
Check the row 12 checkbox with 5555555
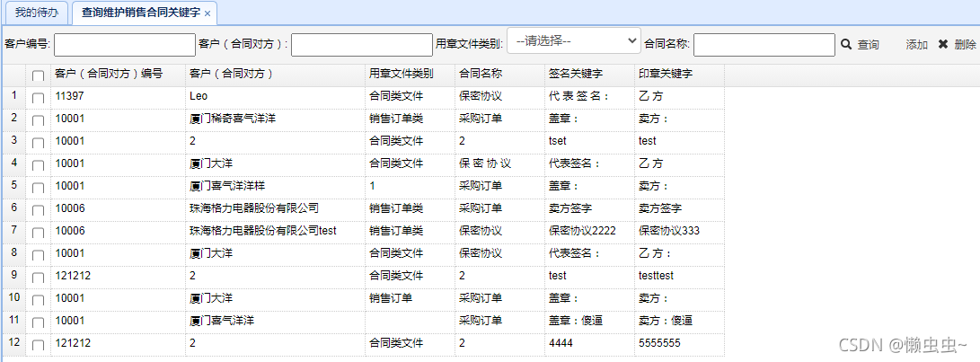click(38, 345)
